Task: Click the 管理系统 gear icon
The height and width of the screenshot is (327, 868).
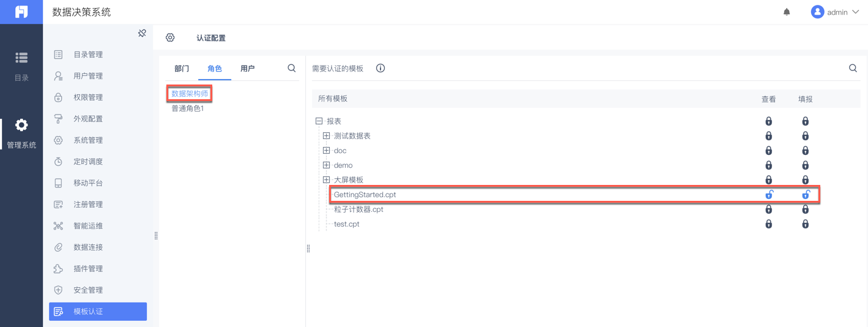Action: (x=21, y=126)
